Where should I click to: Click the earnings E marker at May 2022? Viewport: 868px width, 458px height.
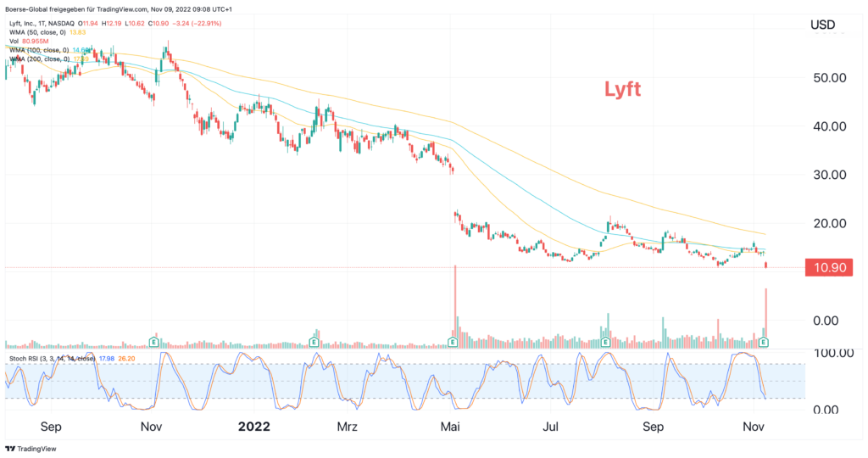tap(453, 343)
